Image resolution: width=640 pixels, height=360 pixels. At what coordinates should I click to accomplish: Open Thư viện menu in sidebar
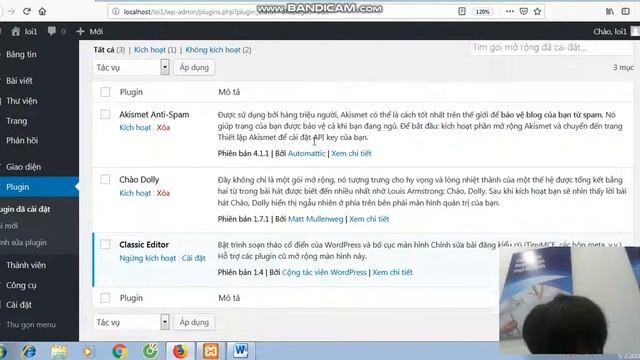(x=22, y=101)
